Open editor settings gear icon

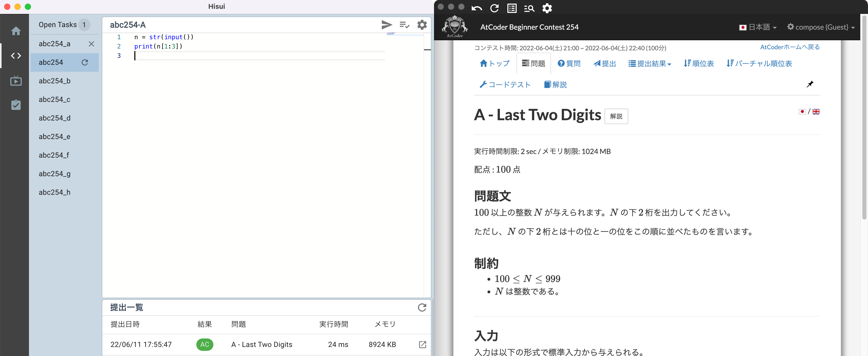coord(422,25)
